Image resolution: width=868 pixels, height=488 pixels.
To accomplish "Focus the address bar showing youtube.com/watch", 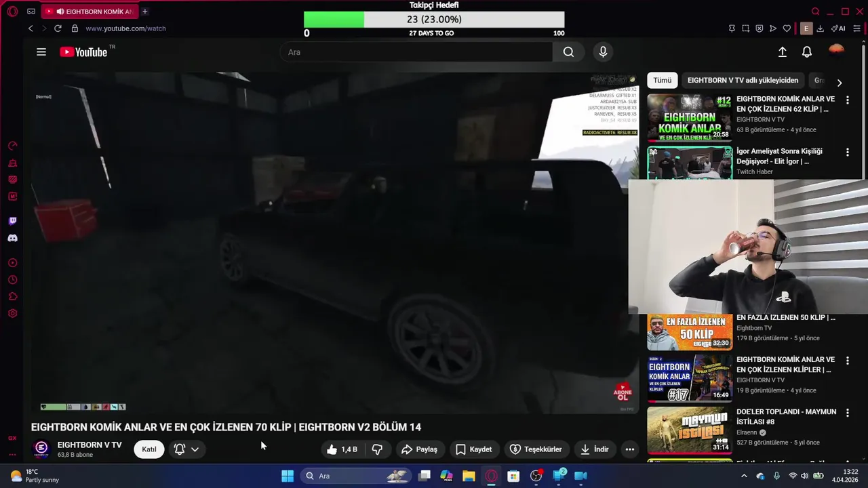I will [125, 28].
